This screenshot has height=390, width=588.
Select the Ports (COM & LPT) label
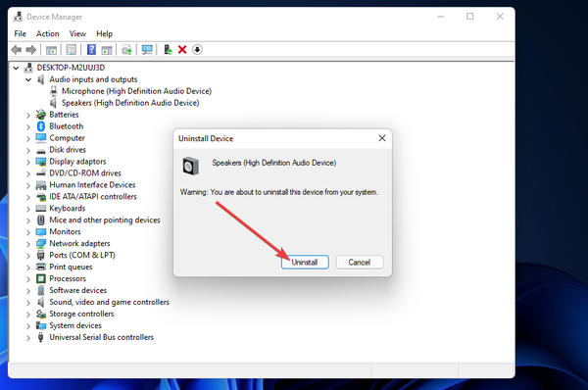click(x=82, y=255)
